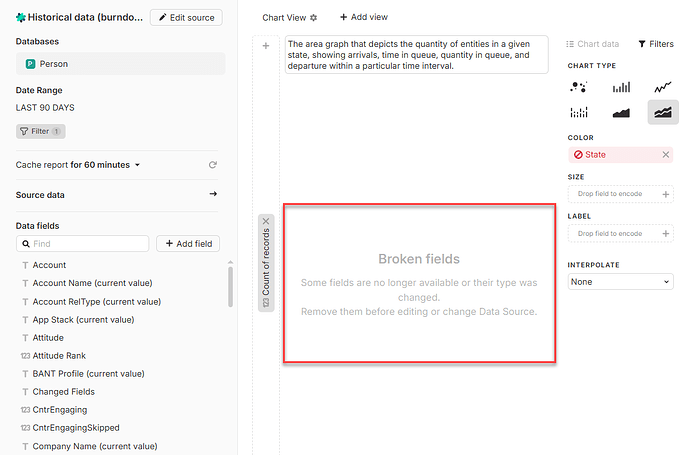This screenshot has width=690, height=455.
Task: Select the Attitude text field
Action: pyautogui.click(x=48, y=338)
